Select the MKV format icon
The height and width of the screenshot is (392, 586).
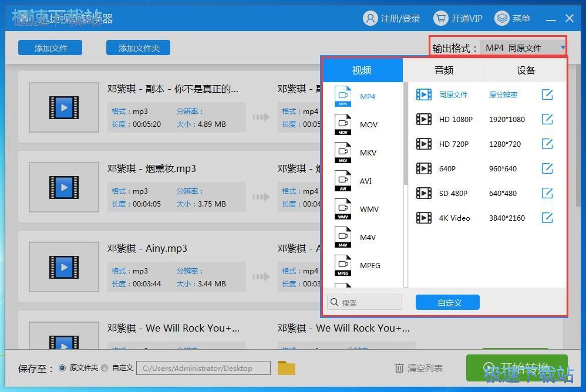coord(343,153)
